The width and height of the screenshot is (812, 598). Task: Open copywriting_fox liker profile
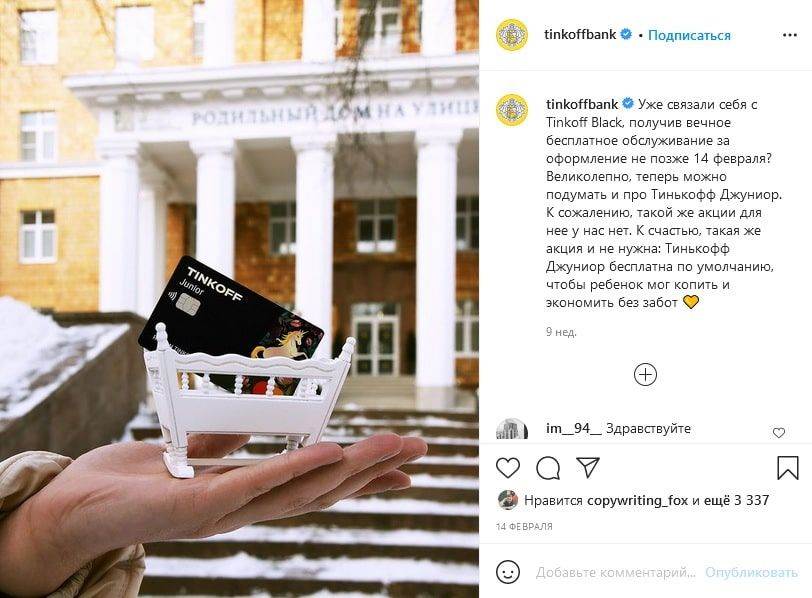[637, 500]
